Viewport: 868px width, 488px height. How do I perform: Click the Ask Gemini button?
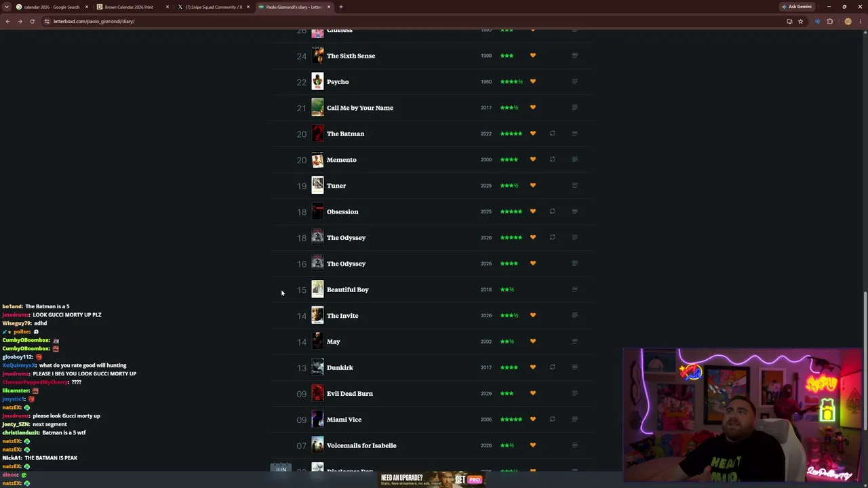point(797,7)
